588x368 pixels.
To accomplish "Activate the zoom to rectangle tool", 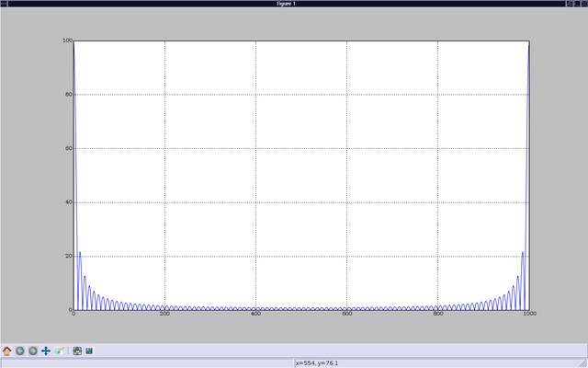I will tap(59, 351).
